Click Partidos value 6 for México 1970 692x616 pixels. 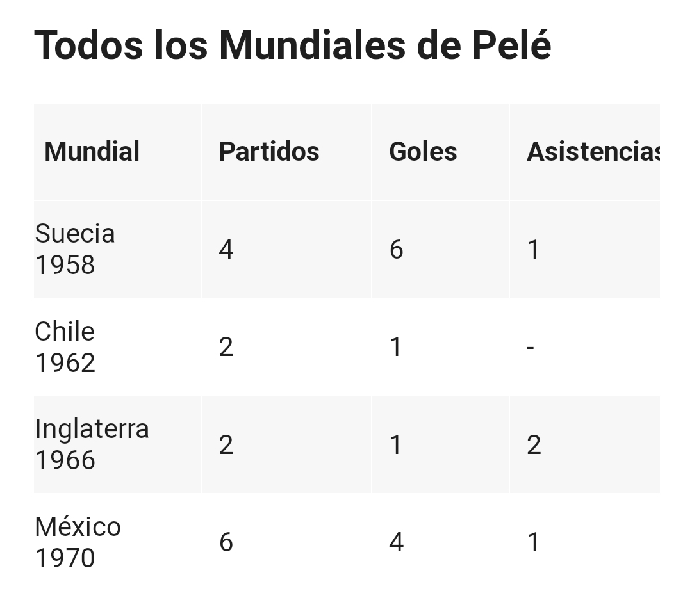click(x=226, y=542)
